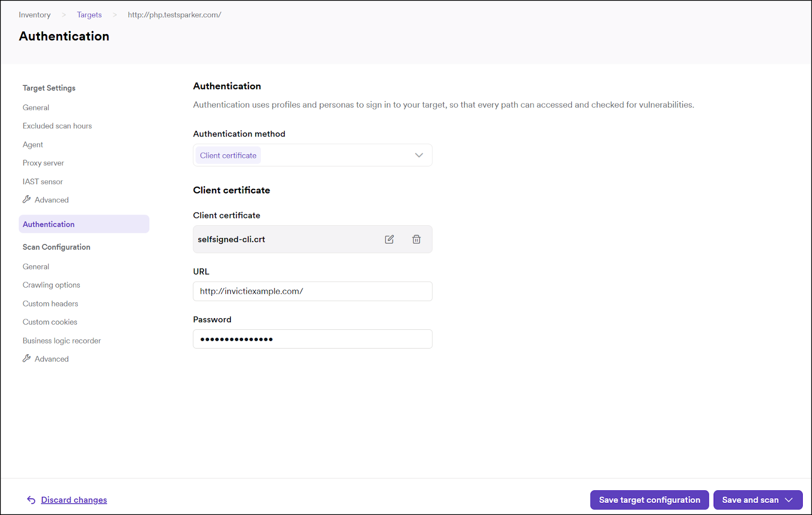Open Crawling options section
Image resolution: width=812 pixels, height=515 pixels.
[51, 285]
